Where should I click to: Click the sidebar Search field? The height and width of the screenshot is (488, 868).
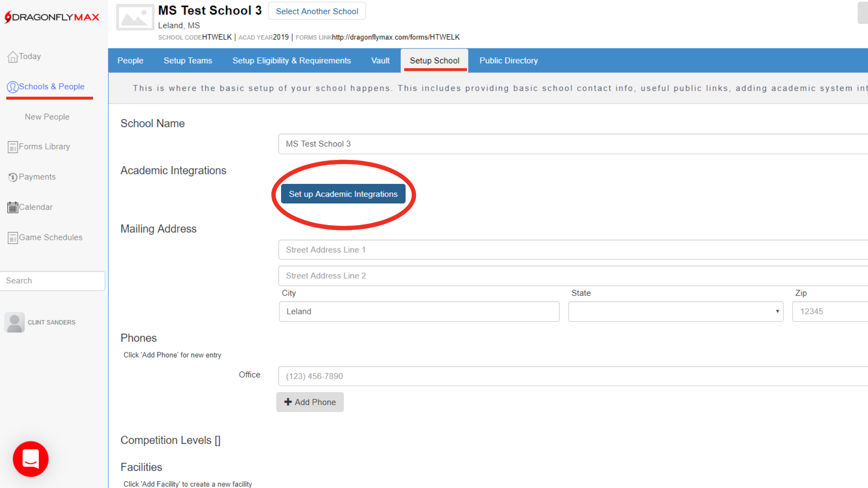click(52, 281)
